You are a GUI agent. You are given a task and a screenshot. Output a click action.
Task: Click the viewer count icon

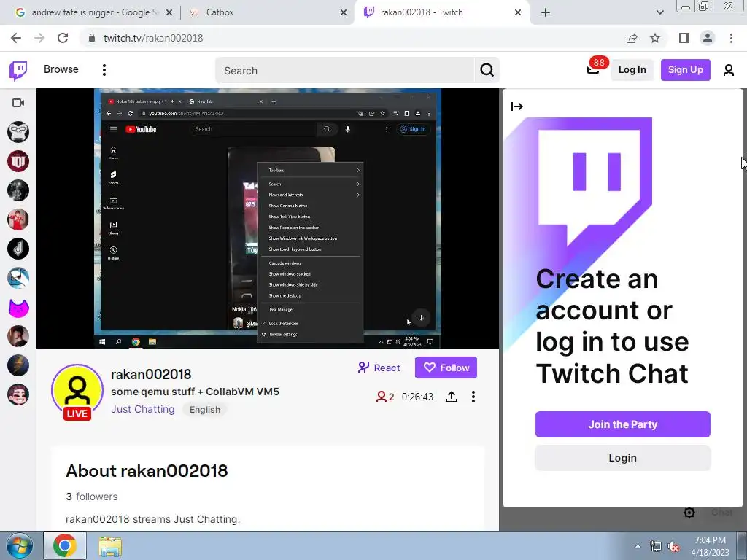pyautogui.click(x=381, y=397)
